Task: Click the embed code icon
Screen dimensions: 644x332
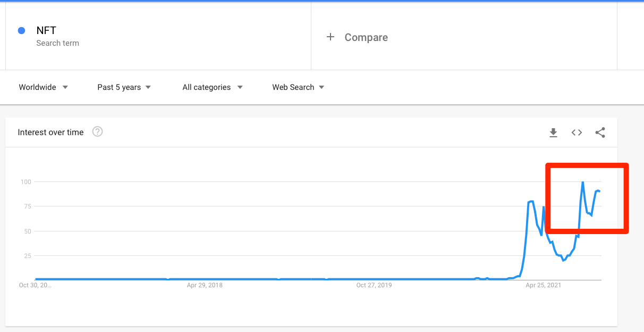Action: 577,132
